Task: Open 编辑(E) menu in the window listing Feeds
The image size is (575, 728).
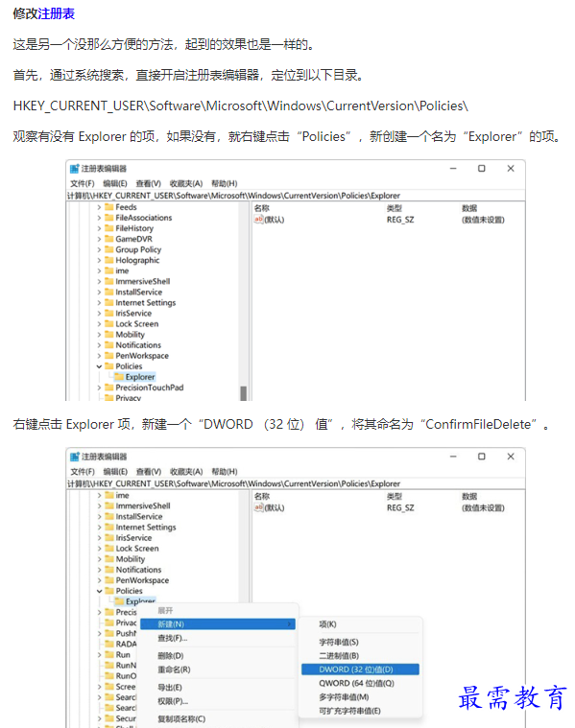Action: (115, 183)
